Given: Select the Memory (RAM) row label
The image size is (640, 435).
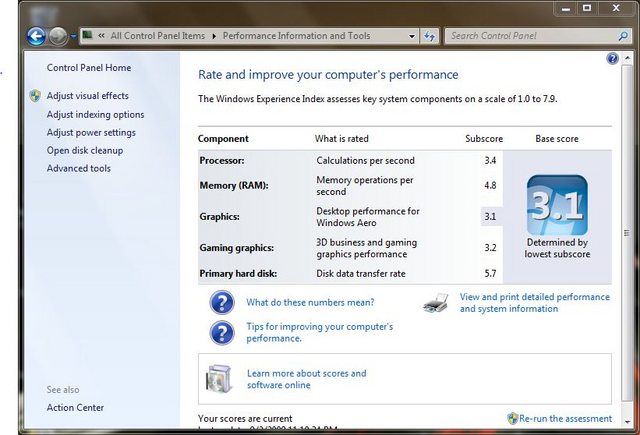Looking at the screenshot, I should [234, 186].
